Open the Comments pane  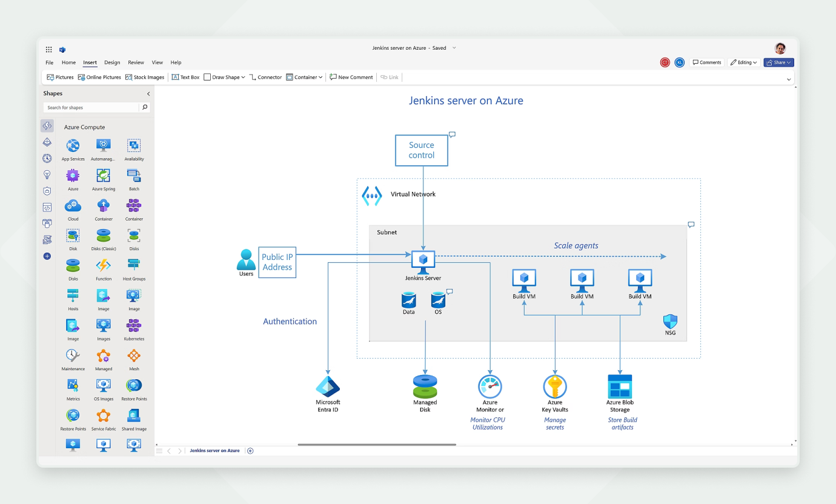point(707,62)
